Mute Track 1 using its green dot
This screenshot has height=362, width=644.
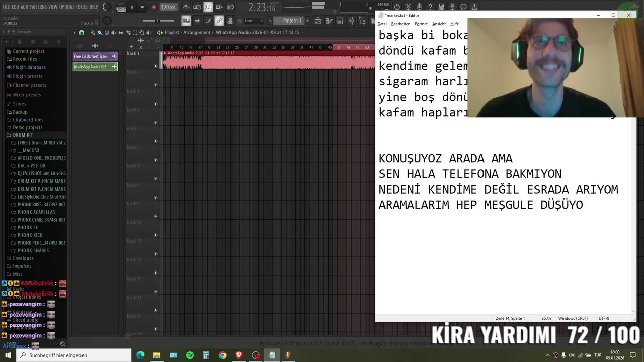coord(155,66)
